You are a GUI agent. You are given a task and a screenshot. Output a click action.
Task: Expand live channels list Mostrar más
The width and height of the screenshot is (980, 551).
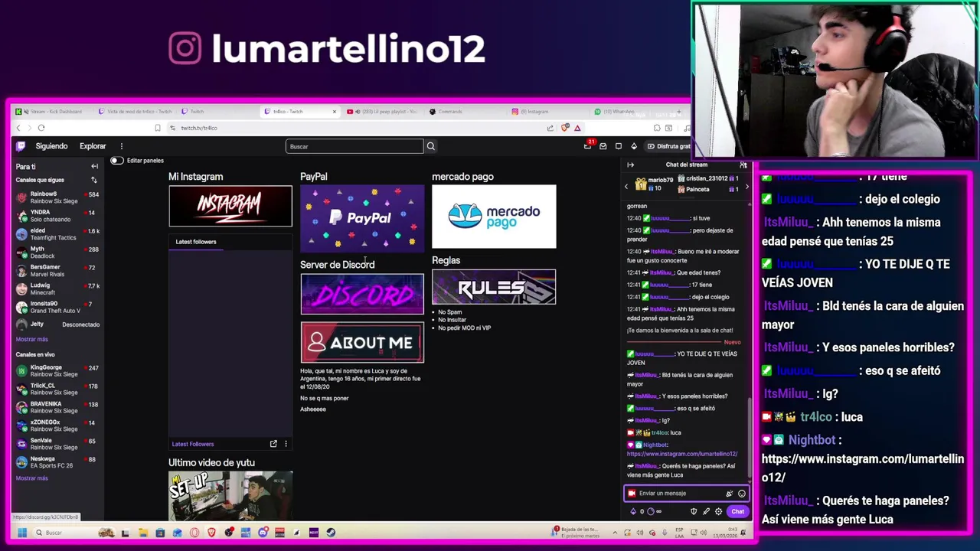31,478
